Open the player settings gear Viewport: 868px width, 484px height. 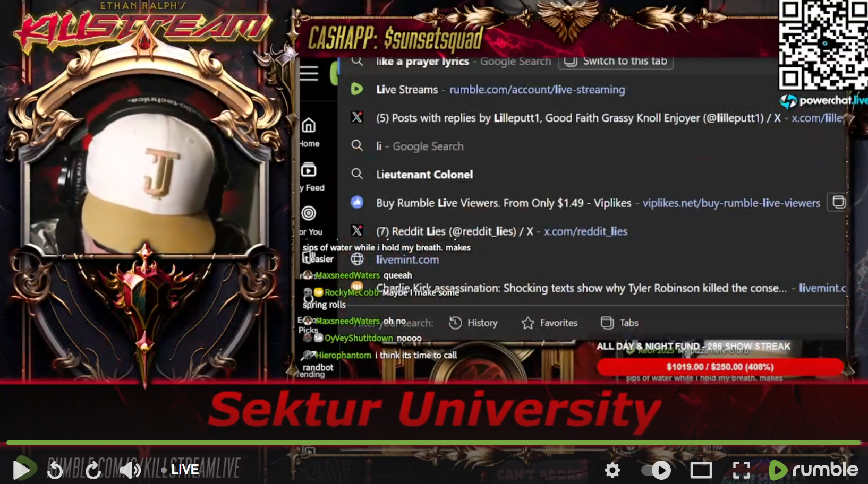tap(612, 470)
